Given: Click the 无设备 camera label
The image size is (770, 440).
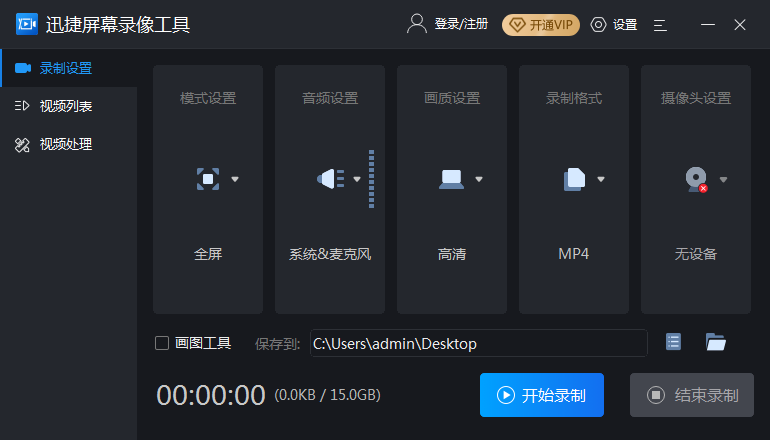Looking at the screenshot, I should [696, 254].
